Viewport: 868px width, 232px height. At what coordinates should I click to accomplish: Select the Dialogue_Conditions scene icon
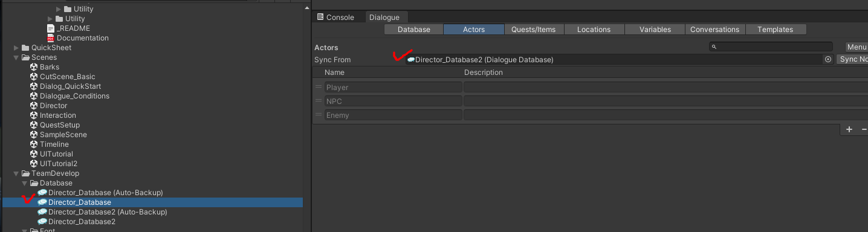pos(34,96)
